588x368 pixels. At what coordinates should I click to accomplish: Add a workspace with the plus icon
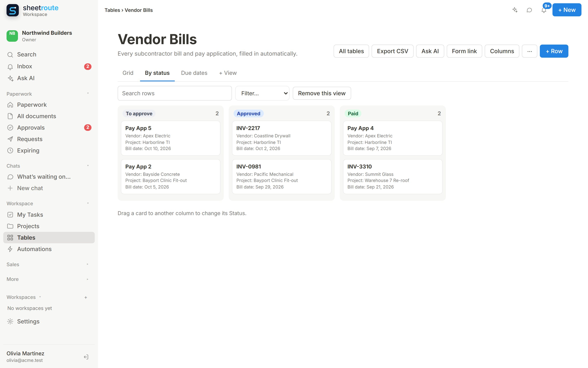86,297
